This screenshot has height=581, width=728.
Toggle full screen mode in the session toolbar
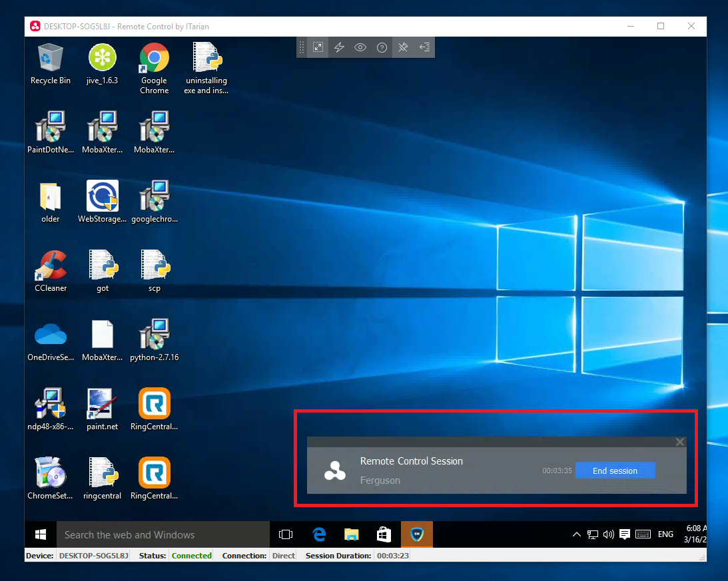[318, 47]
